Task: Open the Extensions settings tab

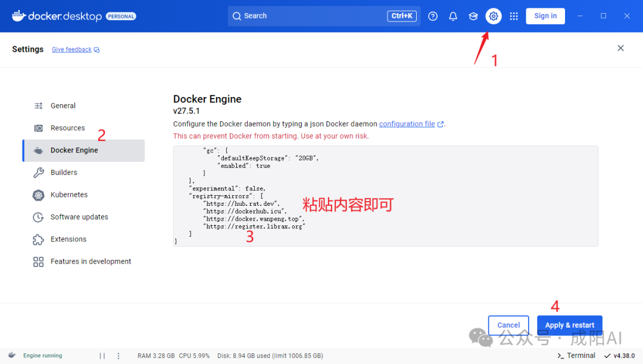Action: (x=84, y=239)
